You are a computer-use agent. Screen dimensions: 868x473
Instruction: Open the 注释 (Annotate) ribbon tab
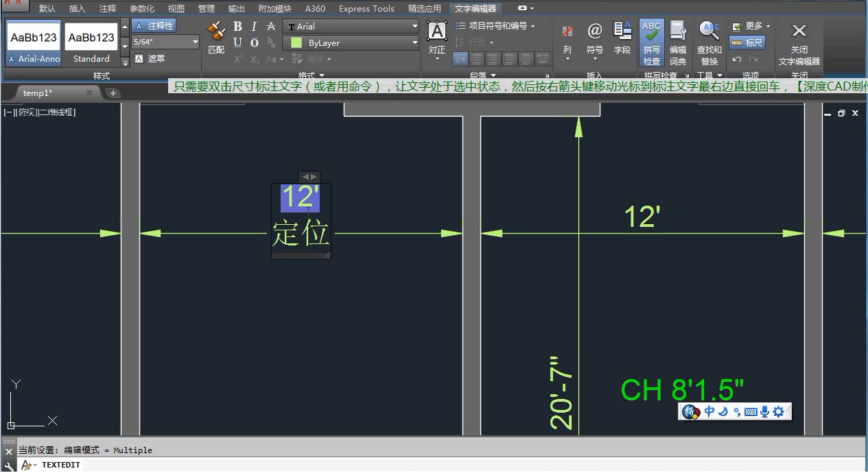(x=108, y=9)
